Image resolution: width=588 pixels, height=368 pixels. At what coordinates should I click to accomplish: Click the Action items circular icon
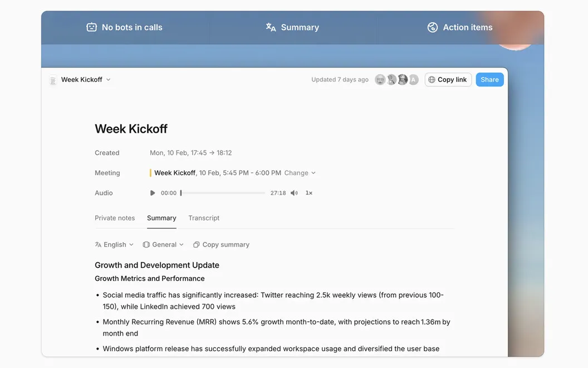(433, 27)
